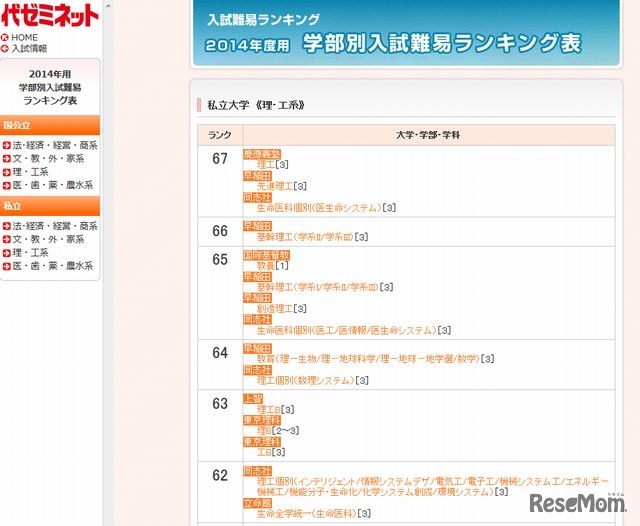Screen dimensions: 640x526
Task: Open 理工B[3] link under 上智
Action: click(276, 409)
